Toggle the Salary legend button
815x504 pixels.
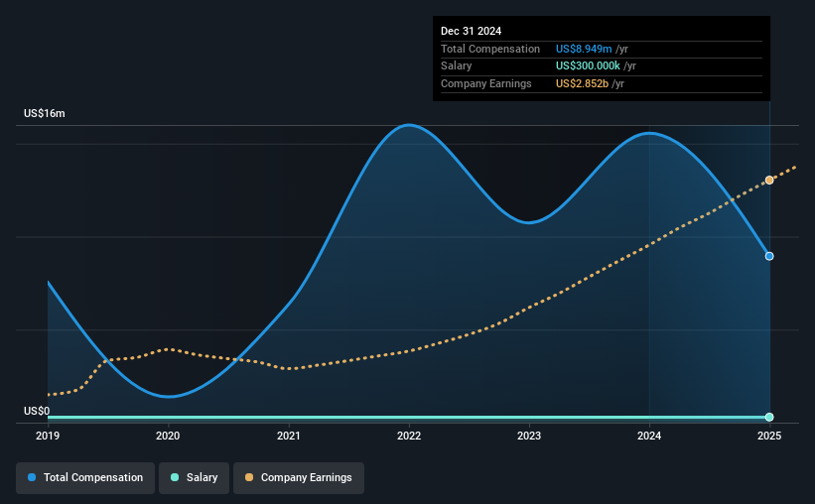coord(194,478)
